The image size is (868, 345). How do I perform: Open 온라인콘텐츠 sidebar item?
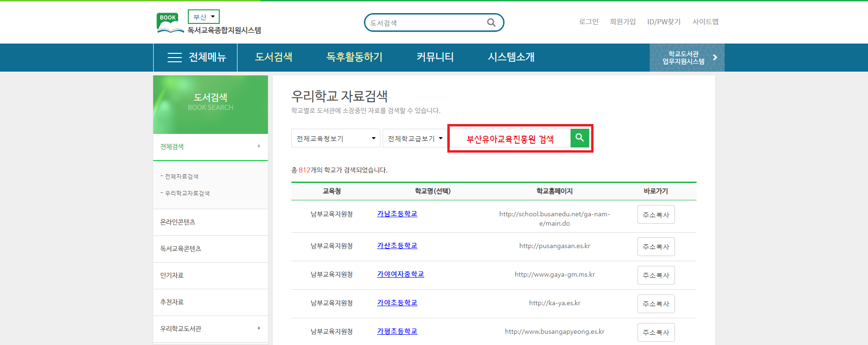pyautogui.click(x=210, y=222)
